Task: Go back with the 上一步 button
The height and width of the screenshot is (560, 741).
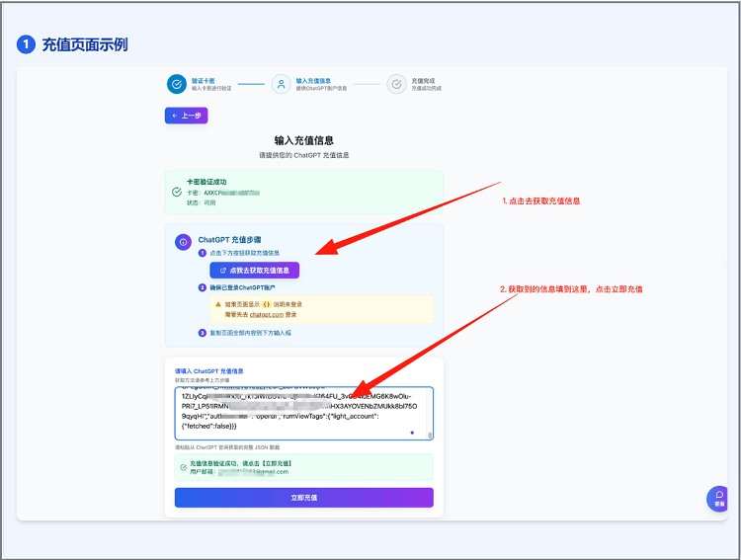Action: [186, 116]
